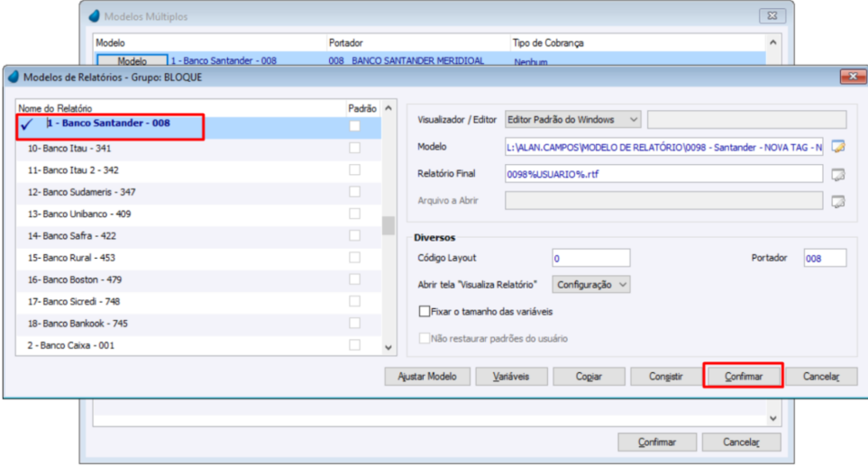Click the Modelo button in Modelos Múltiplos grid
The width and height of the screenshot is (868, 466).
[132, 59]
